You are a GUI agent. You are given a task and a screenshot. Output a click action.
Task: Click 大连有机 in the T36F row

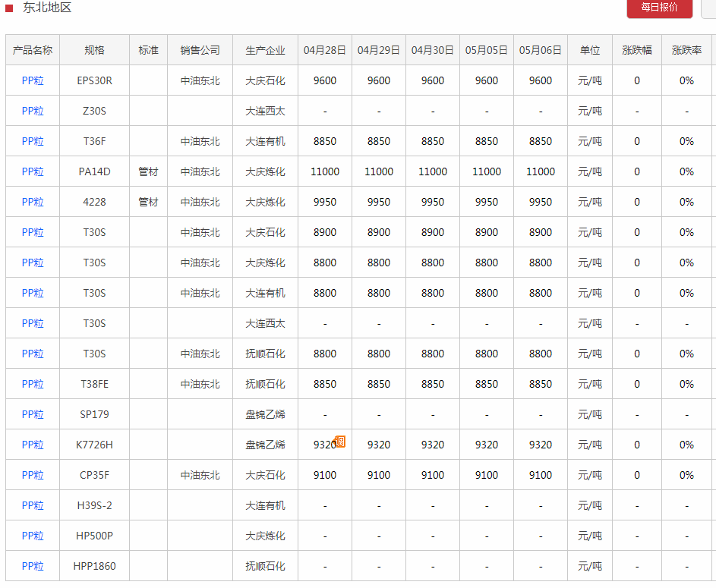click(x=265, y=141)
